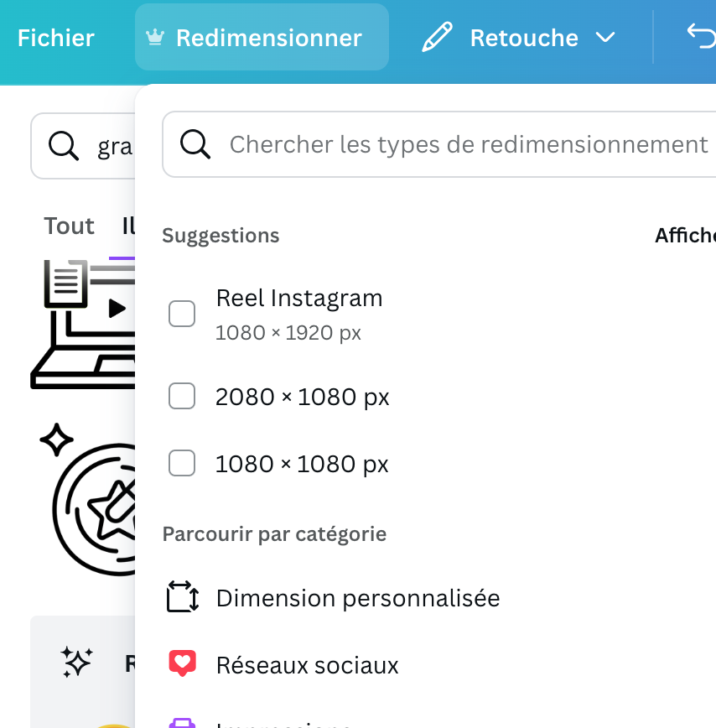Open the Fichier menu
Viewport: 716px width, 728px height.
pos(56,38)
